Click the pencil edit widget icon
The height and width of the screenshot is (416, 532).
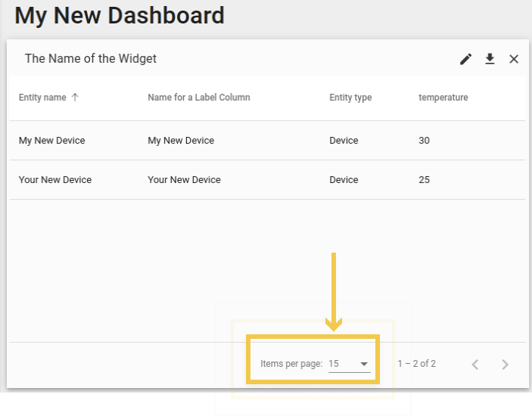pyautogui.click(x=466, y=59)
